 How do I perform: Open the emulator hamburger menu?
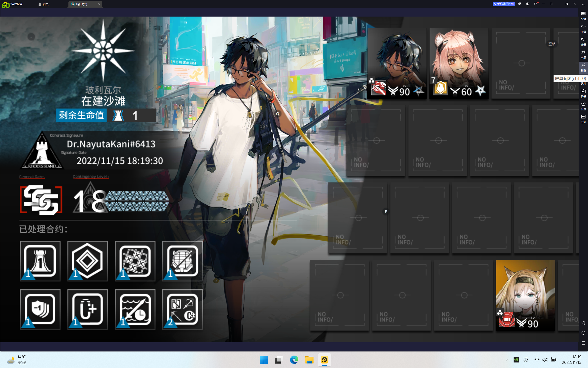click(543, 4)
